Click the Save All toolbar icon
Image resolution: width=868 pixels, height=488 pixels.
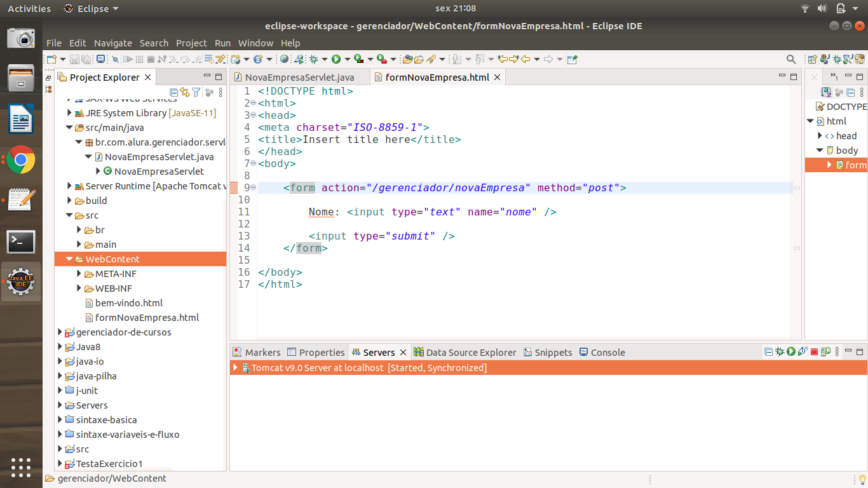86,59
